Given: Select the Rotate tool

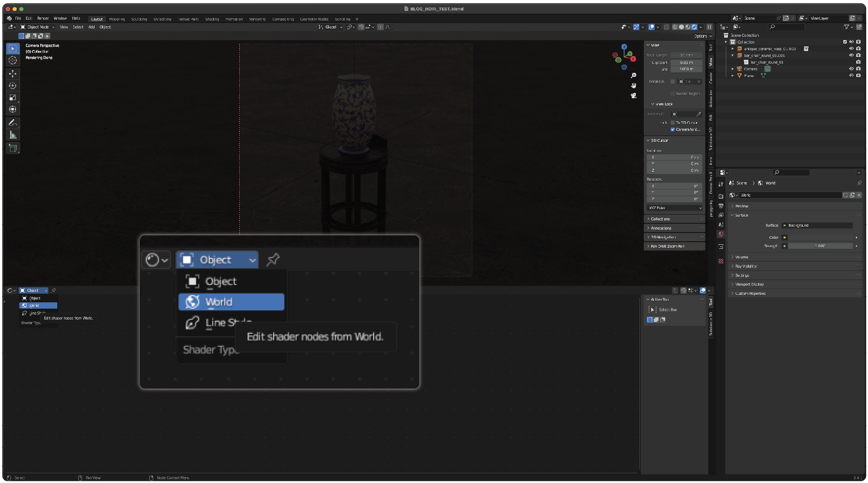Looking at the screenshot, I should [13, 86].
